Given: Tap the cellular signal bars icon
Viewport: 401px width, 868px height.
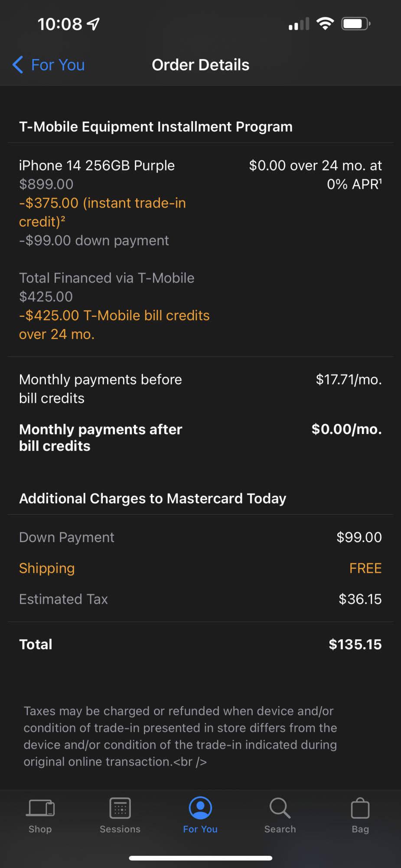Looking at the screenshot, I should (x=299, y=24).
